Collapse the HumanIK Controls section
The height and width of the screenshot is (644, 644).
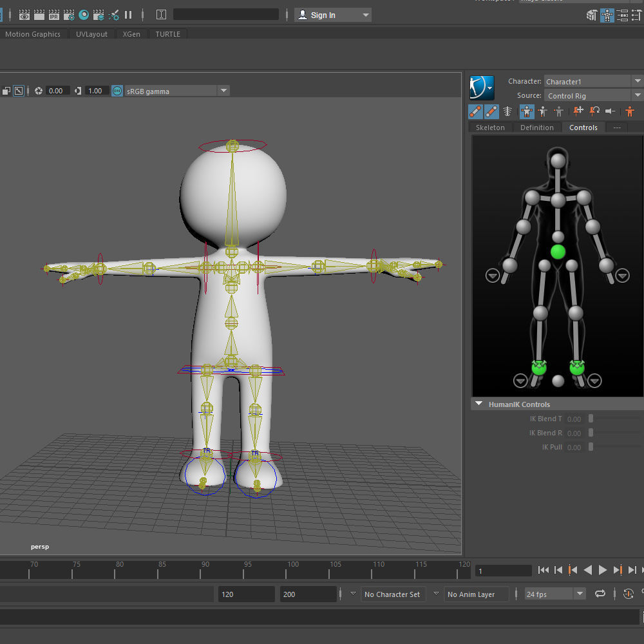pyautogui.click(x=479, y=404)
